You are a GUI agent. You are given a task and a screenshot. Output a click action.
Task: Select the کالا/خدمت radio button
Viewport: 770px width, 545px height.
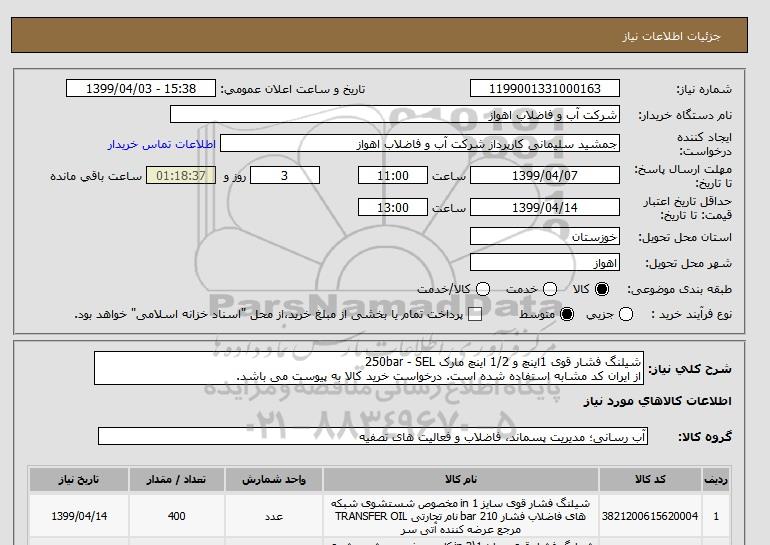tap(483, 289)
